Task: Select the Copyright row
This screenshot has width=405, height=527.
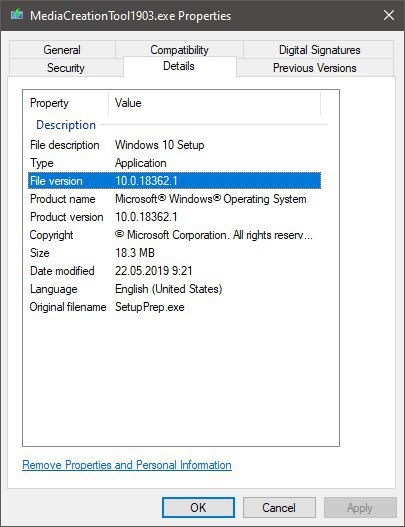Action: click(x=174, y=235)
